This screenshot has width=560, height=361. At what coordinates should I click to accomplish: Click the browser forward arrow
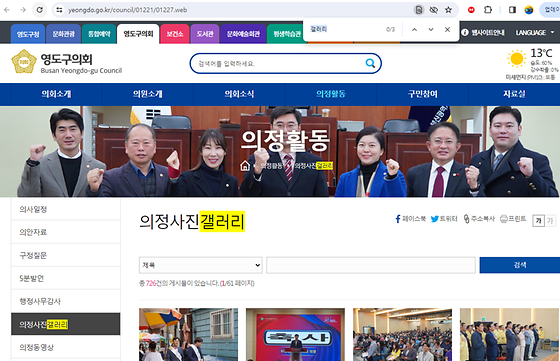(23, 10)
